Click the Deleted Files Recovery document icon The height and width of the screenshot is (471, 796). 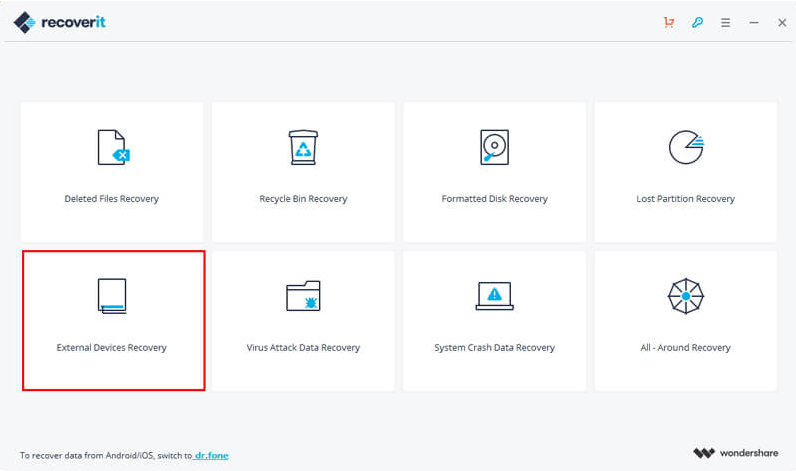point(112,147)
